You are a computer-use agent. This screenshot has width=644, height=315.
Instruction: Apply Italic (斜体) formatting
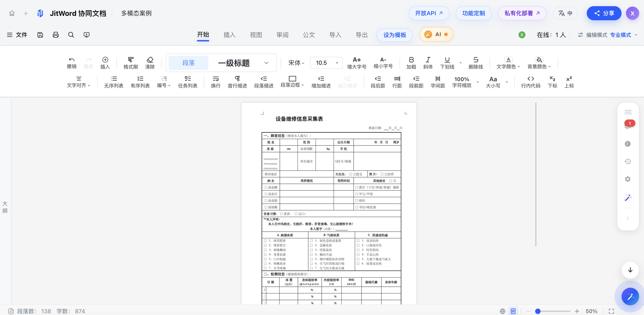coord(428,63)
